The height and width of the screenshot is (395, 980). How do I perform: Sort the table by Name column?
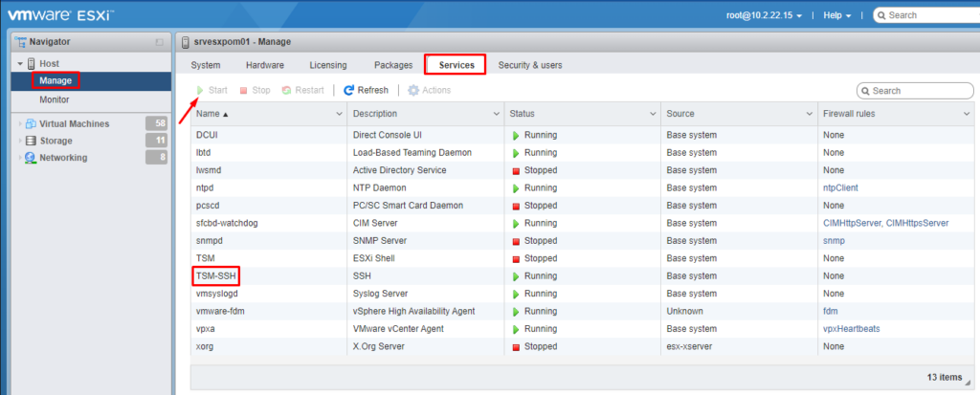point(210,114)
